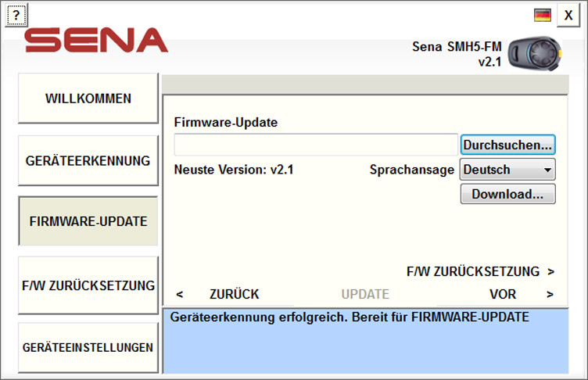The image size is (588, 380).
Task: Click the red SENA logo
Action: (x=96, y=40)
